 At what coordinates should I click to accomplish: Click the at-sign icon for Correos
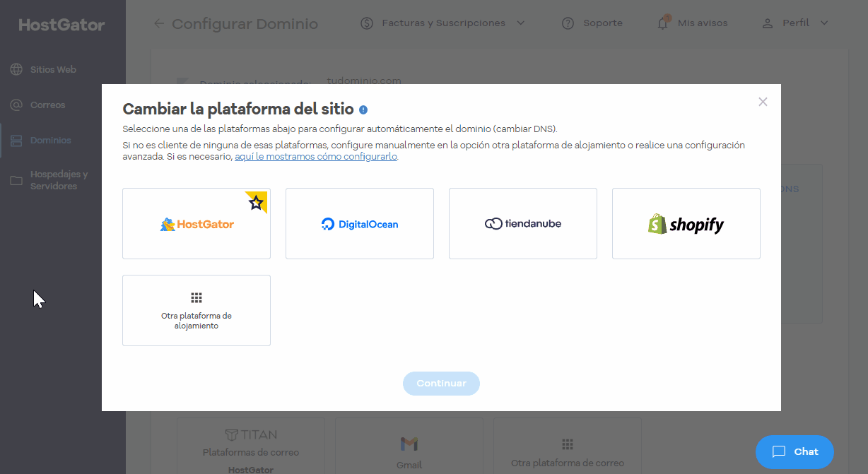16,105
